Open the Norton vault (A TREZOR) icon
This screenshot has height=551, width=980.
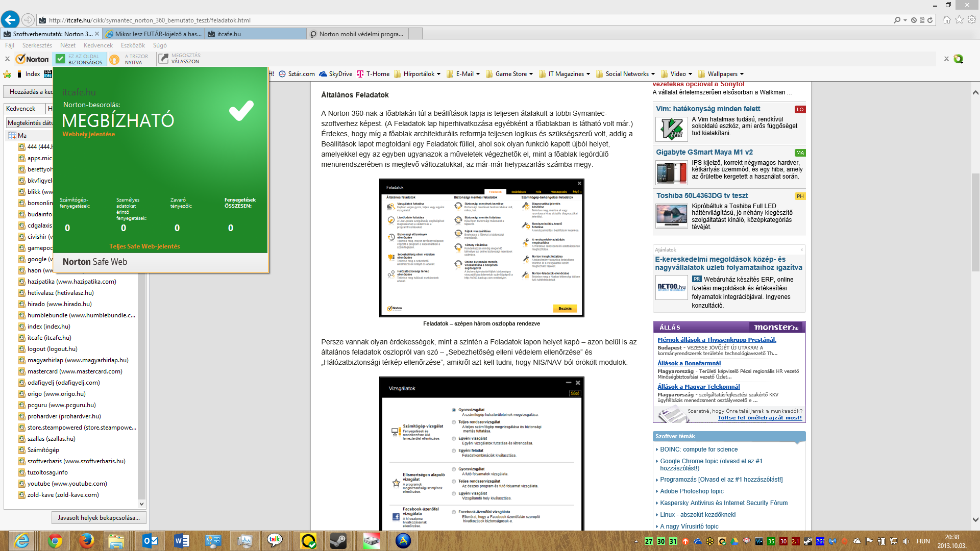coord(115,59)
